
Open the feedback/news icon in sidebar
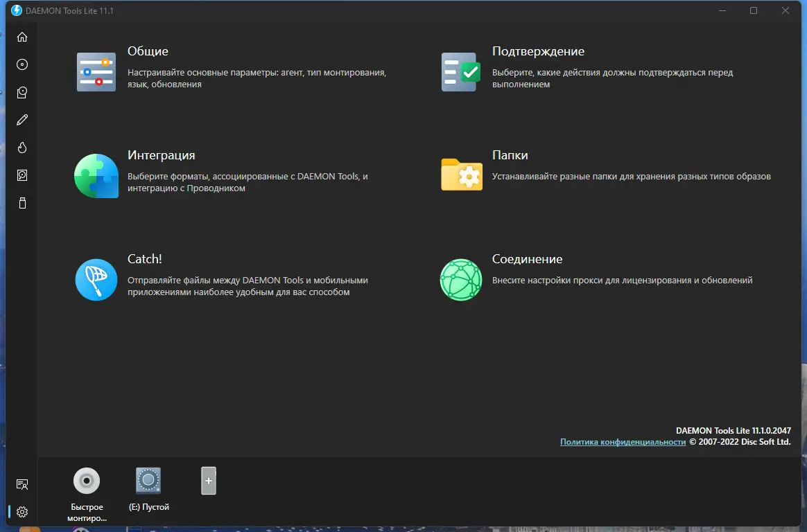point(22,484)
